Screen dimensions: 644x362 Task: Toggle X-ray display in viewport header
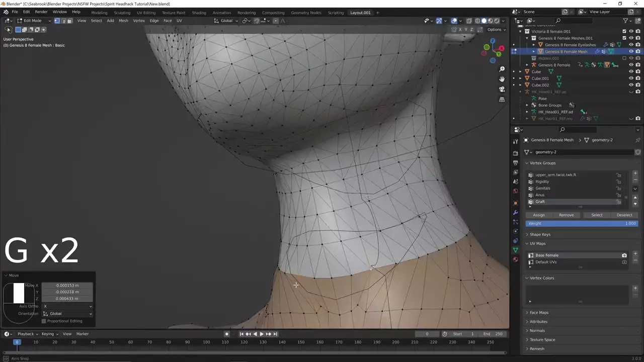click(x=469, y=21)
